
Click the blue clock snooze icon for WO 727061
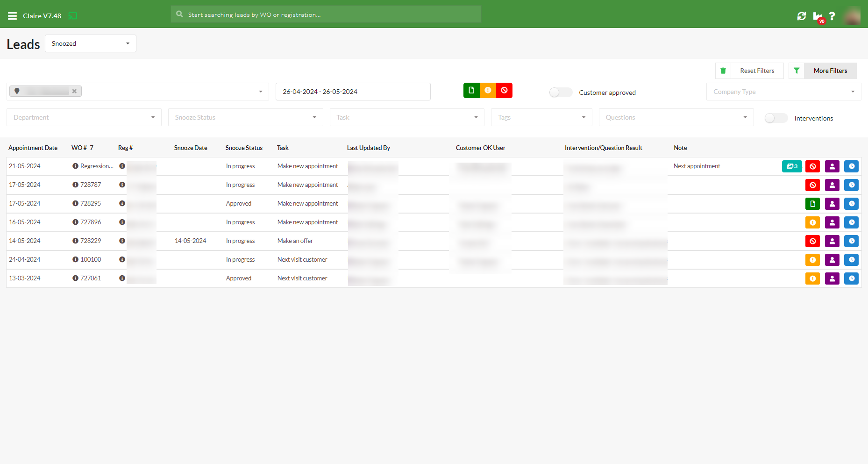851,278
